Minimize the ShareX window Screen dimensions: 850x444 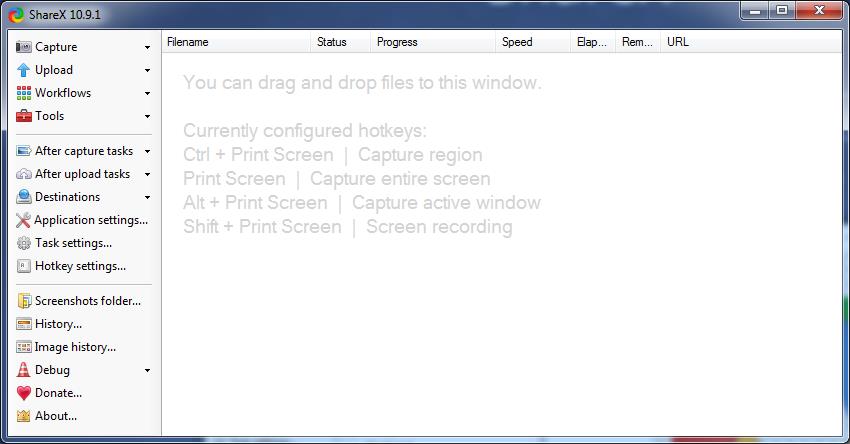pos(755,10)
